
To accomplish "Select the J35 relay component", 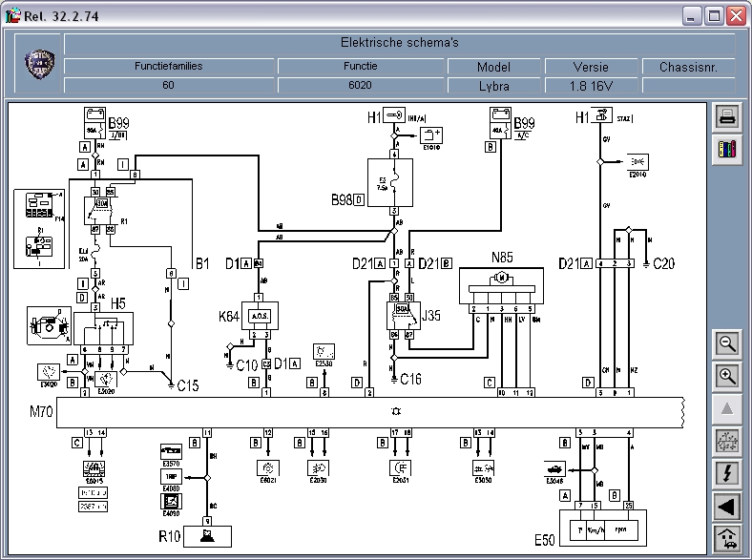I will click(x=404, y=316).
